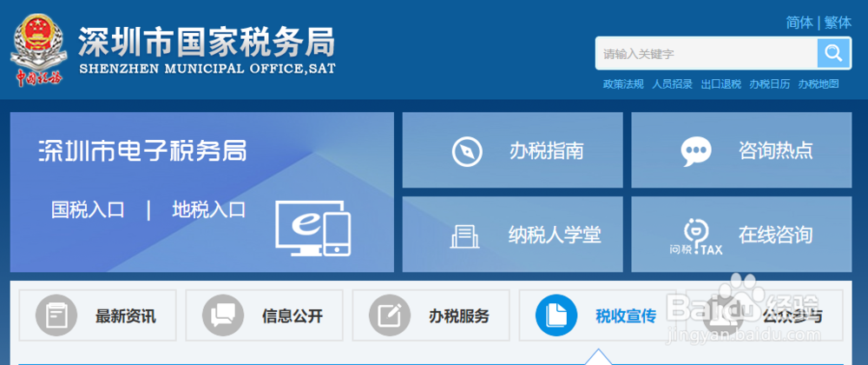Screen dimensions: 868x365
Task: Focus the 请输入关键字 search field
Action: pyautogui.click(x=707, y=53)
